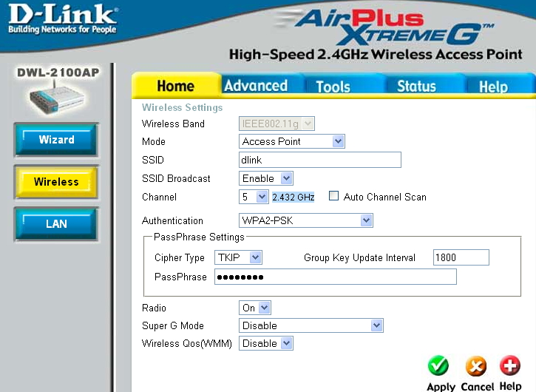Enable the Auto Channel Scan checkbox
The height and width of the screenshot is (392, 536).
[334, 197]
